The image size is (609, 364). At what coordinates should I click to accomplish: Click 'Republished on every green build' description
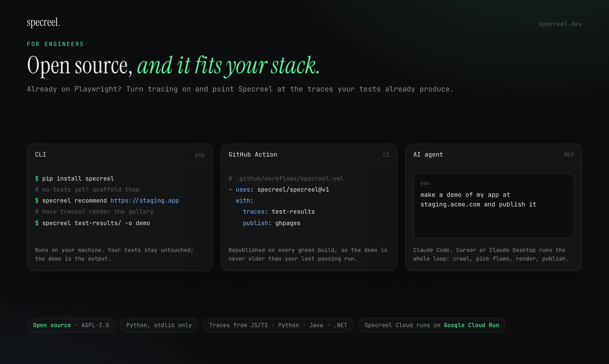point(308,254)
